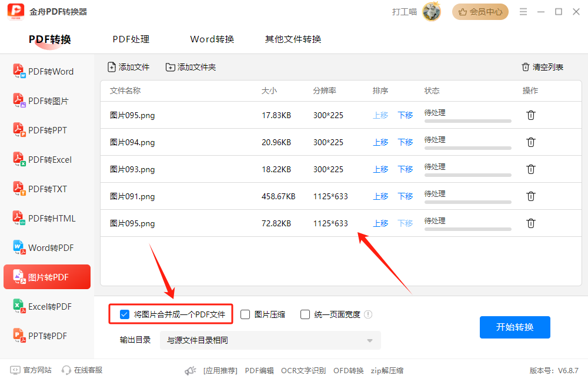This screenshot has height=382, width=588.
Task: Enable the 图片压缩 option
Action: click(x=245, y=314)
